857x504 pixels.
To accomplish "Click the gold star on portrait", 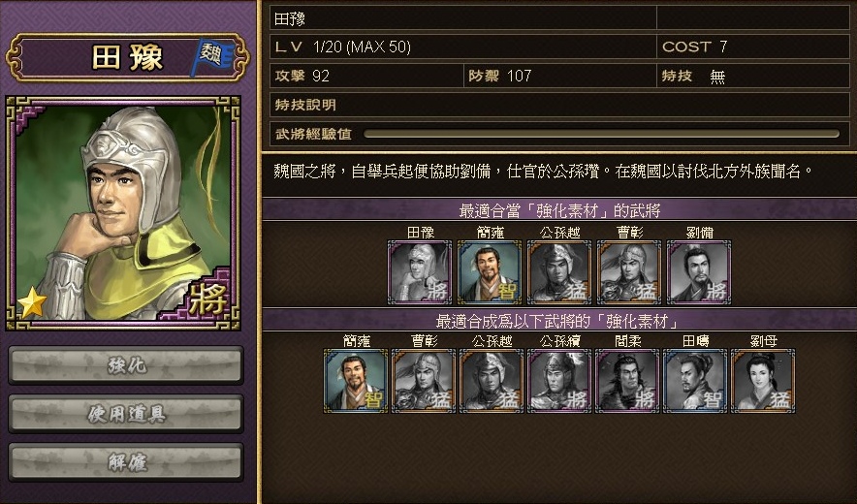I will click(x=32, y=302).
